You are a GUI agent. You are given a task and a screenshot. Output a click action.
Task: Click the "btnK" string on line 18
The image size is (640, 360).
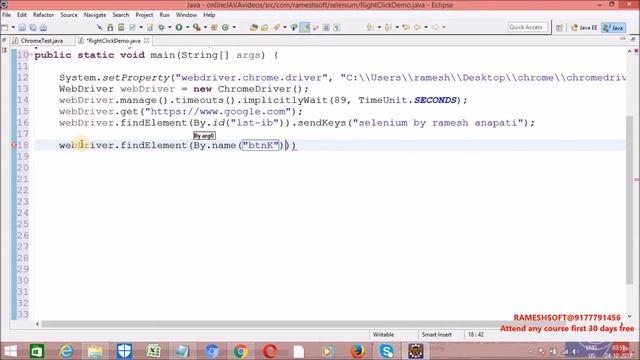[x=261, y=145]
